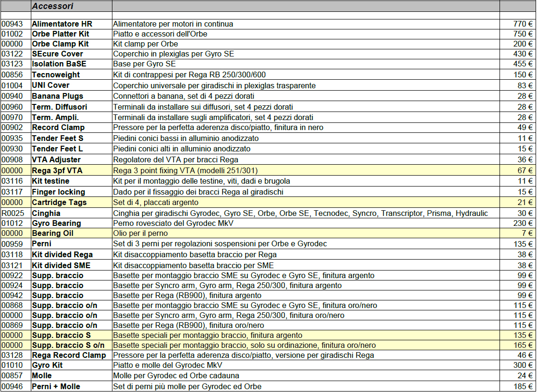Select the 'SEcure Cover' product cell
The width and height of the screenshot is (537, 392).
(72, 54)
